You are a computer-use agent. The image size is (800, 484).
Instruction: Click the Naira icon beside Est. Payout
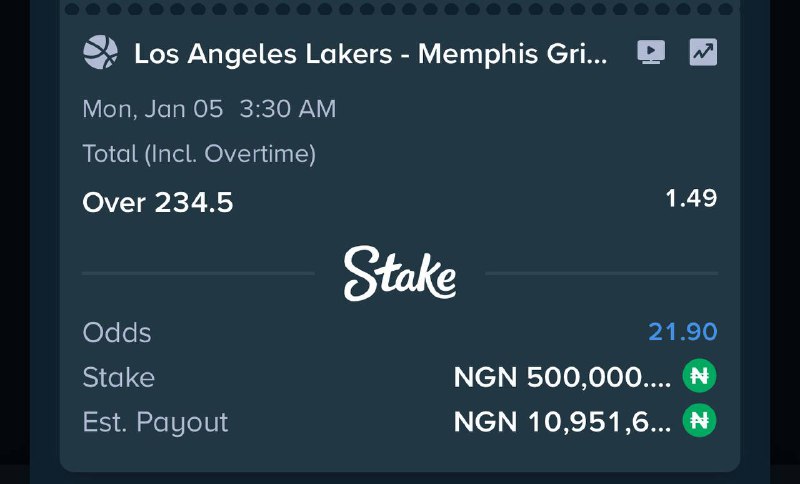700,422
